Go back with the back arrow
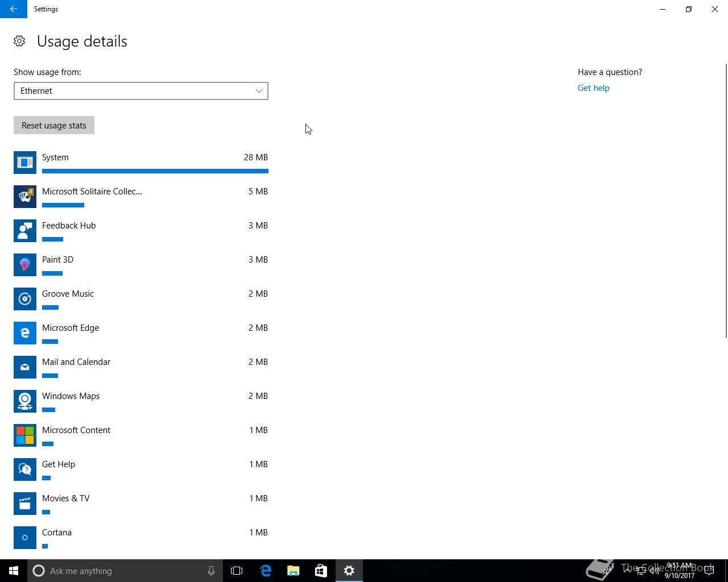 coord(14,9)
